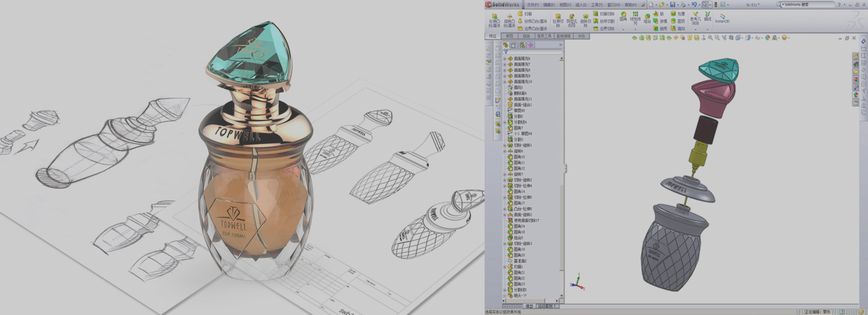Screen dimensions: 868x315
Task: Open dropdown beneath 参考几何体 tool
Action: click(x=696, y=29)
